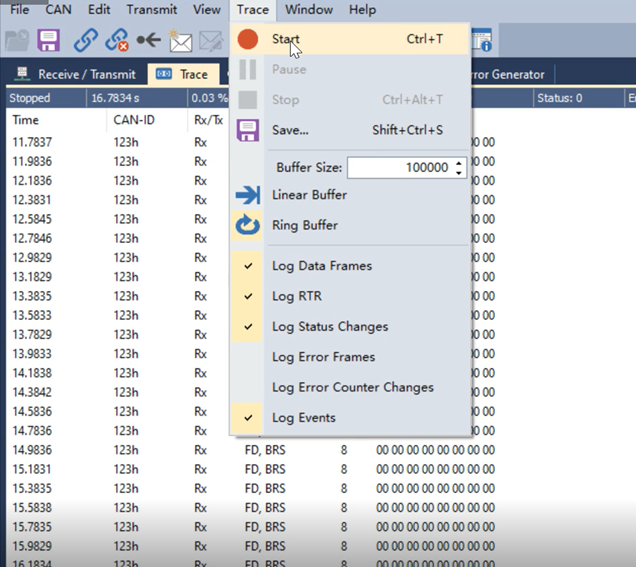This screenshot has width=636, height=567.
Task: Open the Edit menu
Action: coord(99,10)
